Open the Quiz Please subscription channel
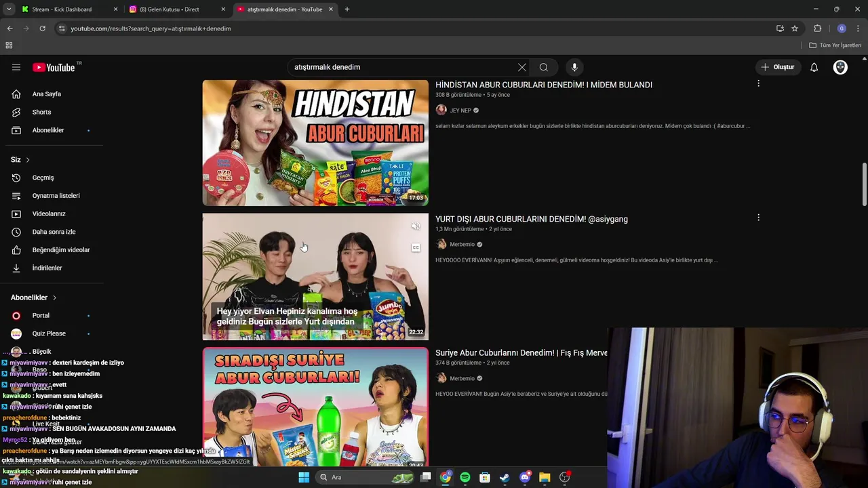Viewport: 868px width, 488px height. coord(49,333)
